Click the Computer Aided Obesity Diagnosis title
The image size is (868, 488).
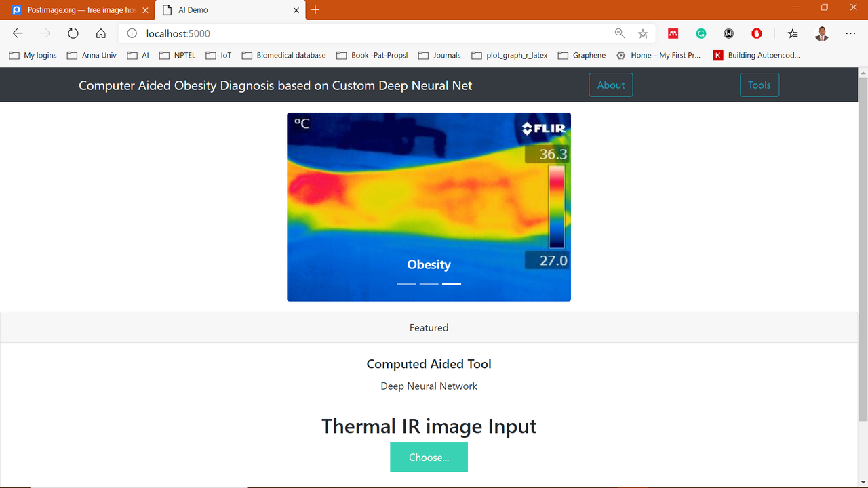pos(275,85)
